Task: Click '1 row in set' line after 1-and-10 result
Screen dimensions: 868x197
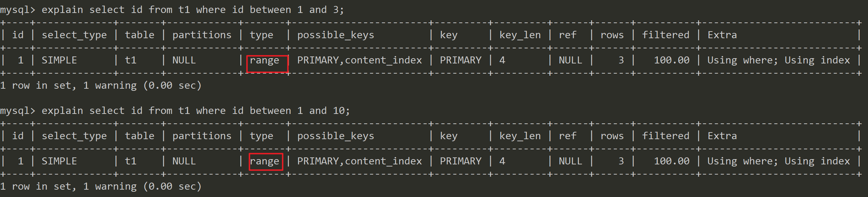Action: (x=101, y=186)
